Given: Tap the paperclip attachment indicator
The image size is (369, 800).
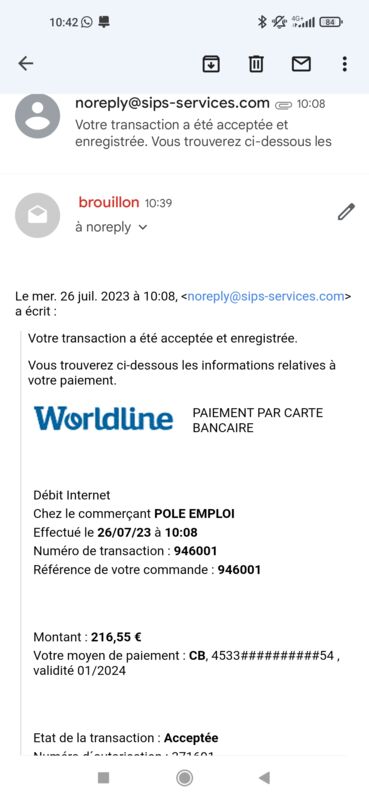Looking at the screenshot, I should click(x=283, y=105).
